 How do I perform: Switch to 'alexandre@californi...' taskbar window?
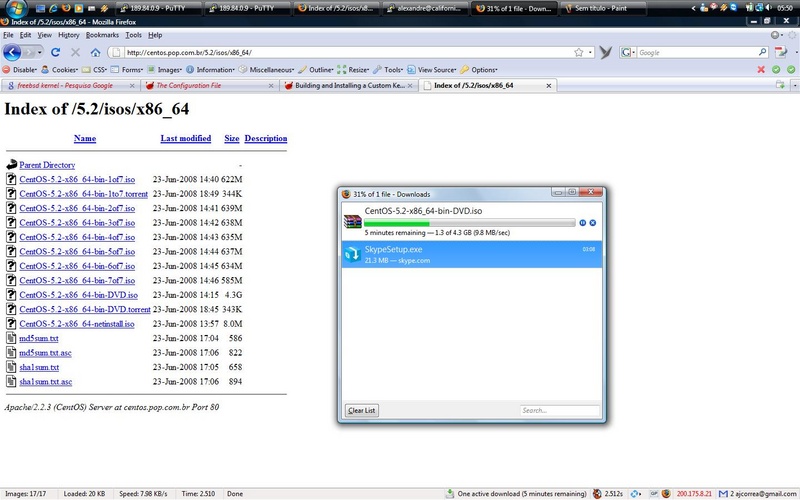pos(424,8)
